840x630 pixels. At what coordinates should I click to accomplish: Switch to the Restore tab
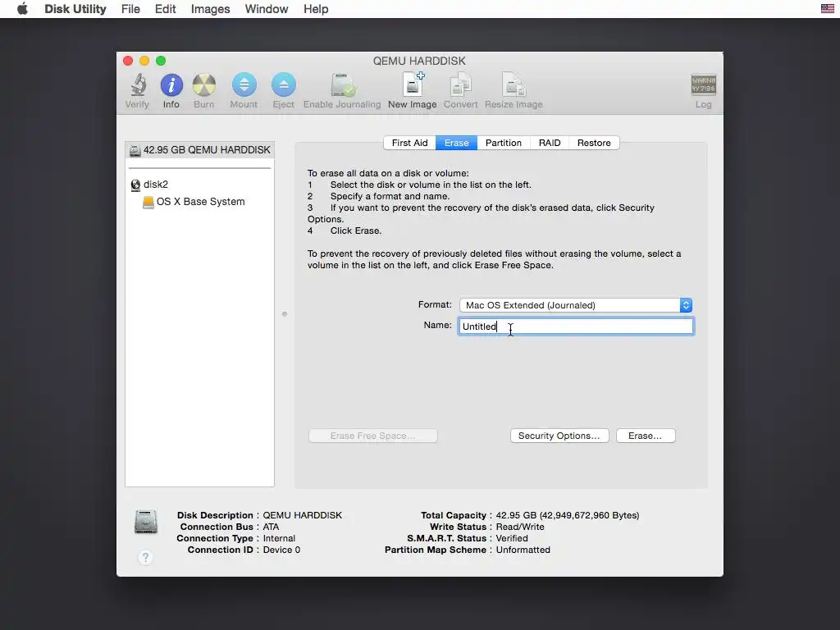594,143
